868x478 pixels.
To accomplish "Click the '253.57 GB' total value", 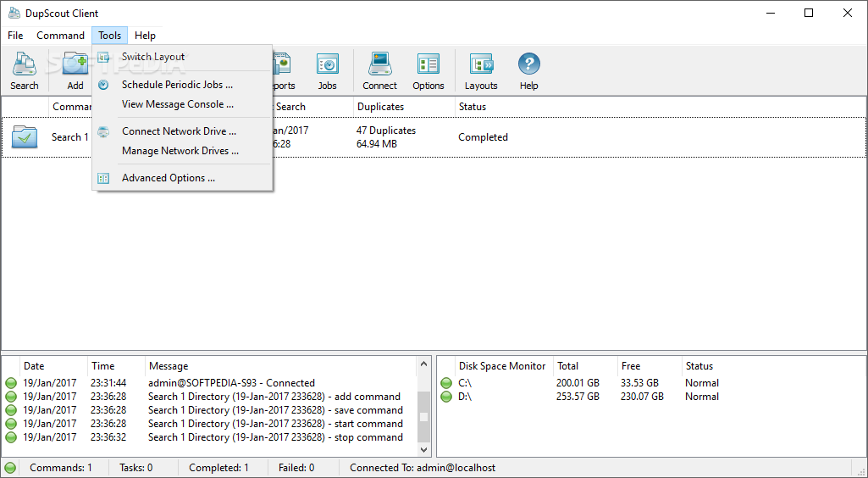I will click(x=578, y=397).
